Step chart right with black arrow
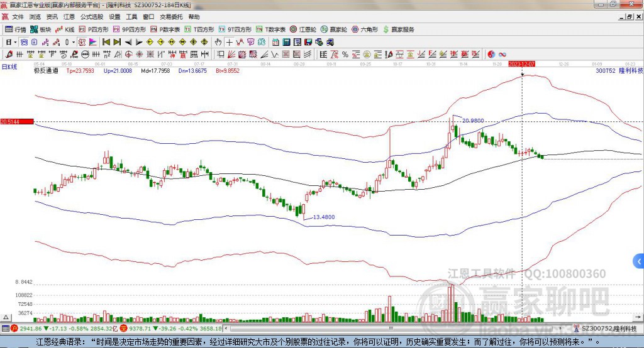Image resolution: width=644 pixels, height=348 pixels. tap(139, 42)
